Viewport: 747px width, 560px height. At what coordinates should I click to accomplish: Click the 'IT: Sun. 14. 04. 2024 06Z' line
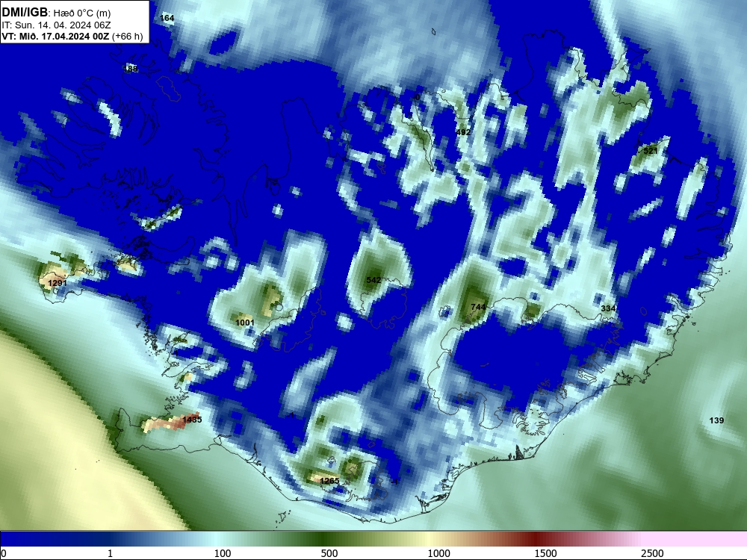coord(56,25)
